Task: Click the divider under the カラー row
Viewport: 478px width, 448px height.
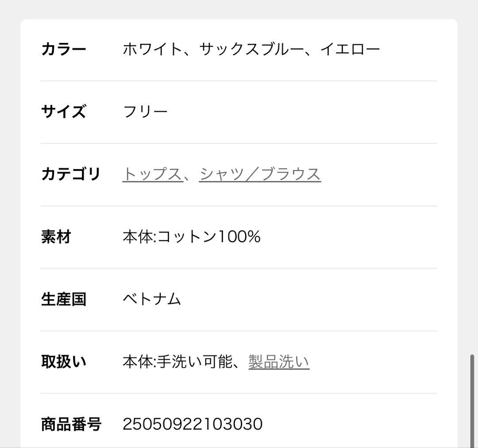Action: (239, 81)
